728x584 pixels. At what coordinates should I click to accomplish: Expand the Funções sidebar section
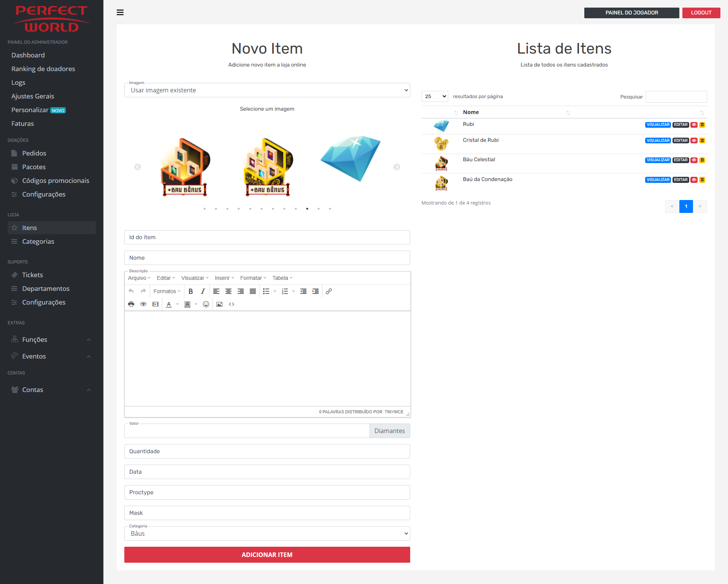tap(51, 340)
